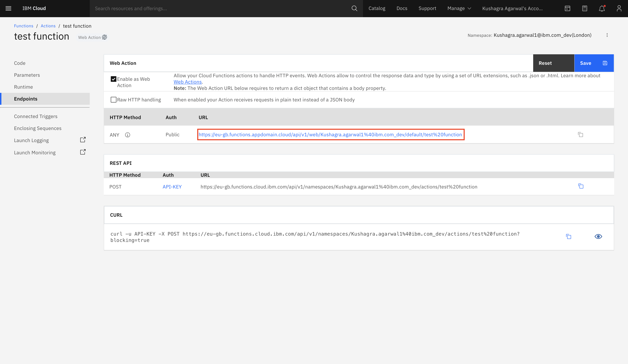Click the overflow menu icon top right

[x=607, y=35]
